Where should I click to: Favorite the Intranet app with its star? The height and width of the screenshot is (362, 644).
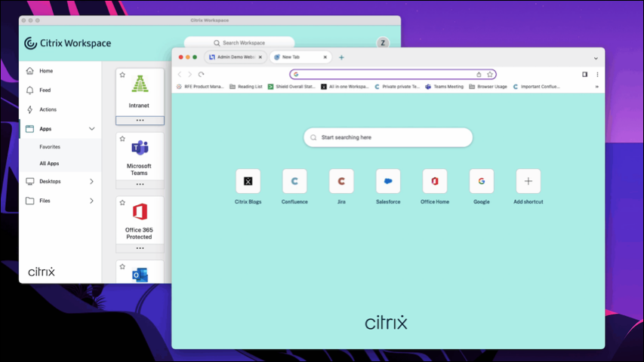coord(122,75)
